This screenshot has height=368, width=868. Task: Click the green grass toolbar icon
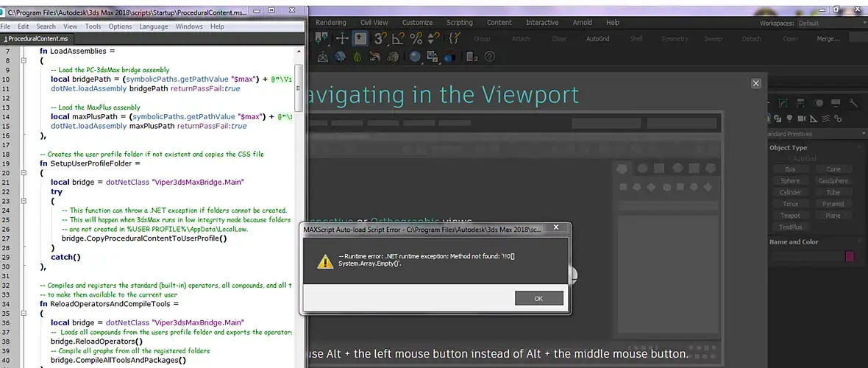click(358, 57)
